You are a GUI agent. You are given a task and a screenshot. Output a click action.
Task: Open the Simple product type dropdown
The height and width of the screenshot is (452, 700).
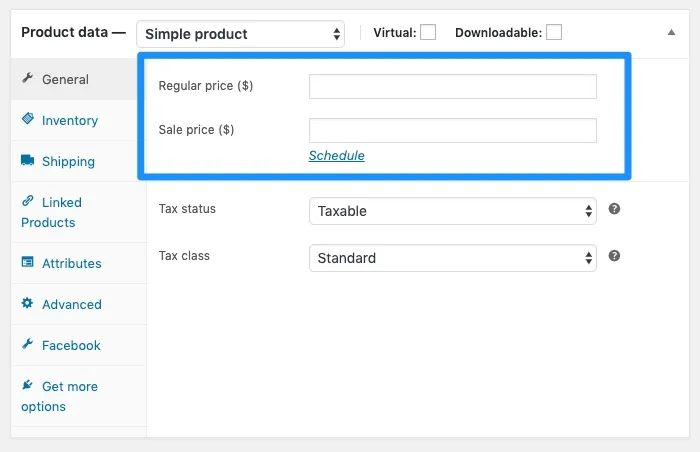(240, 34)
